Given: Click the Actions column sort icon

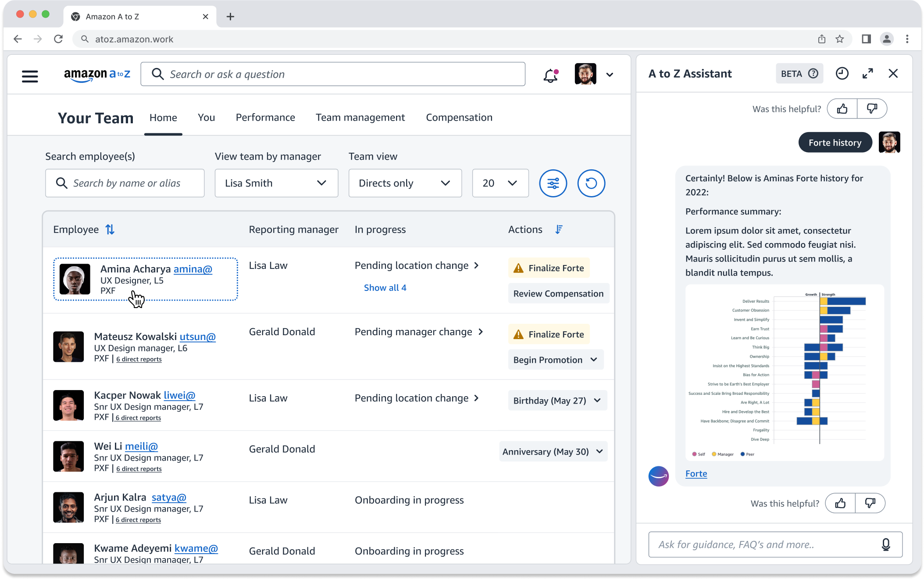Looking at the screenshot, I should tap(559, 229).
